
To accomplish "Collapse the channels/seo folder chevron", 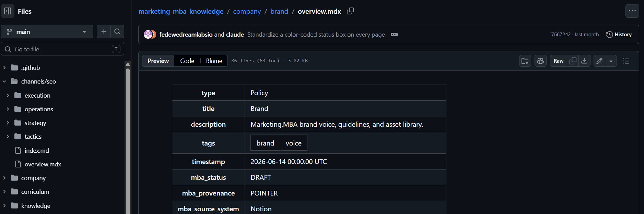I will [4, 81].
